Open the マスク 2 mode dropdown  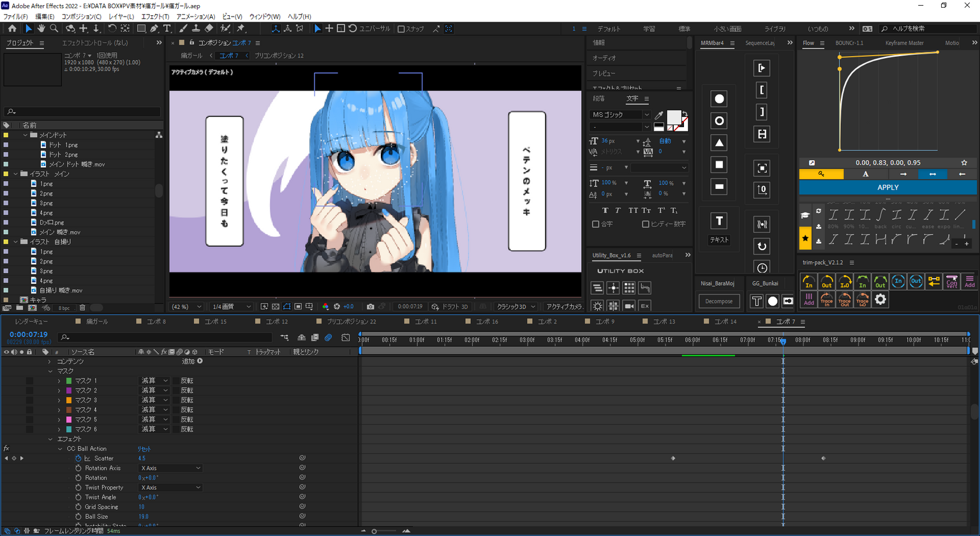coord(154,391)
